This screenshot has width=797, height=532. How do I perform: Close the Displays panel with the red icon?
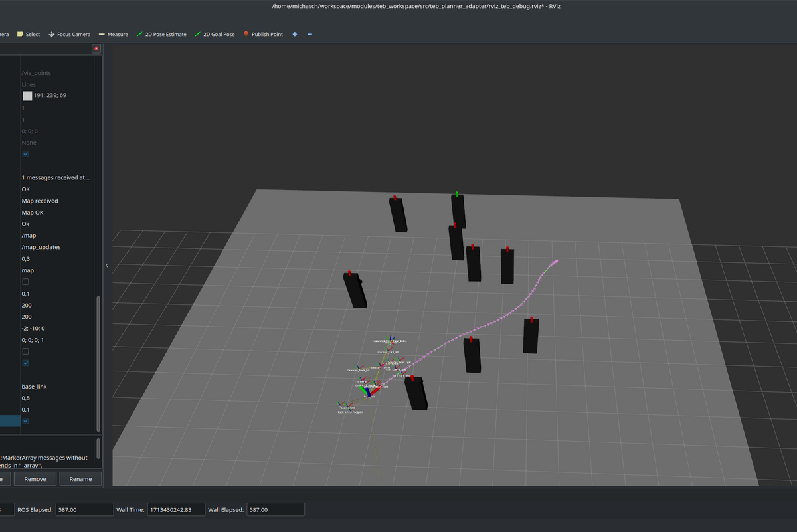[96, 48]
